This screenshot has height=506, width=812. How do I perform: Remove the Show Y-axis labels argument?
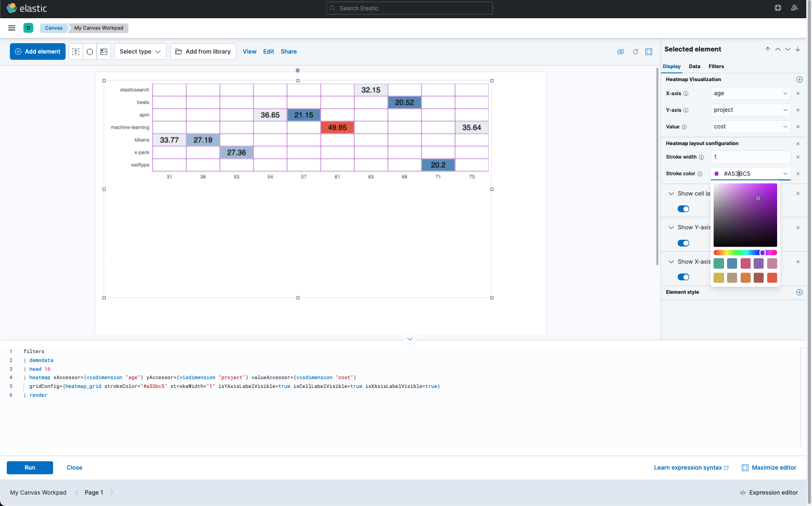798,228
